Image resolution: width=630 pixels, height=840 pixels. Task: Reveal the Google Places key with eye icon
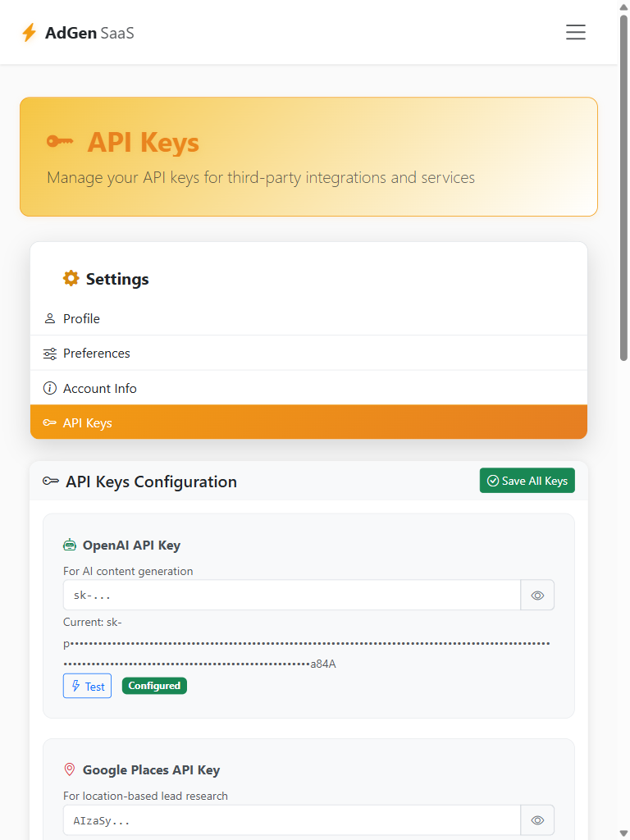537,820
